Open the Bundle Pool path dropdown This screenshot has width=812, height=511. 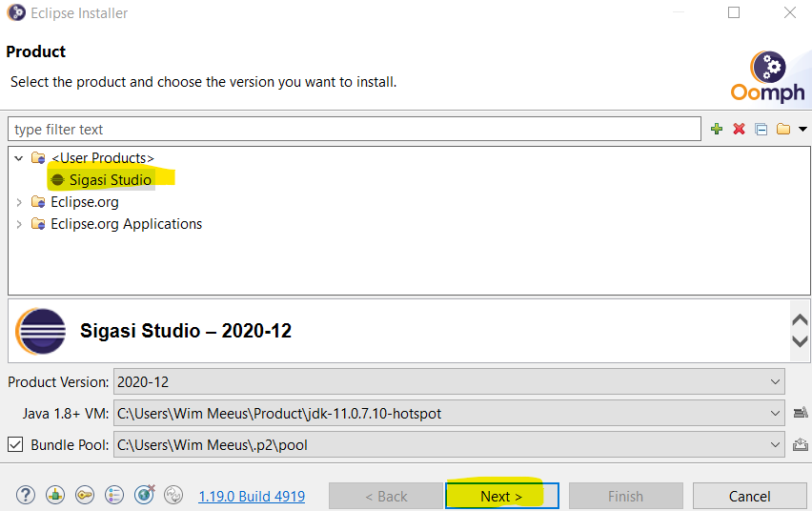click(x=449, y=444)
